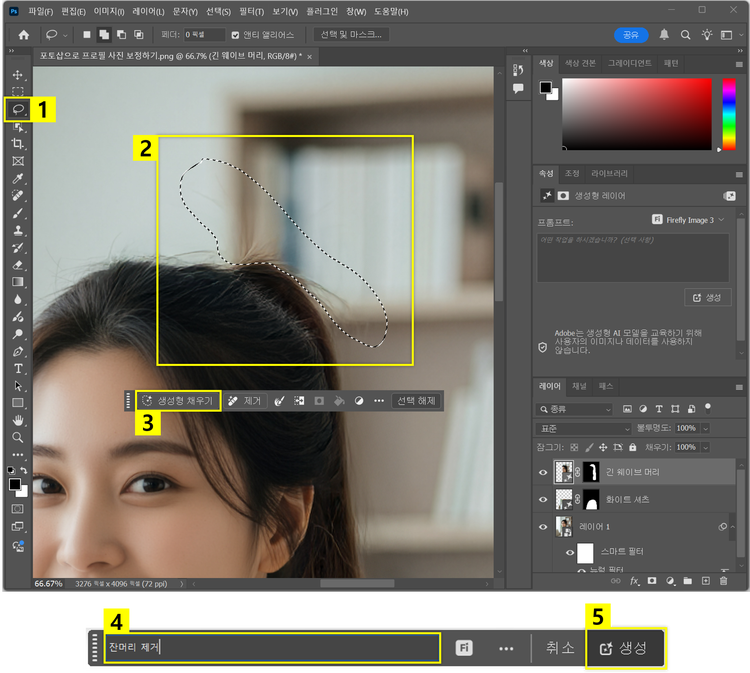
Task: Toggle the 앤티 앨리어스 checkbox
Action: click(x=235, y=34)
